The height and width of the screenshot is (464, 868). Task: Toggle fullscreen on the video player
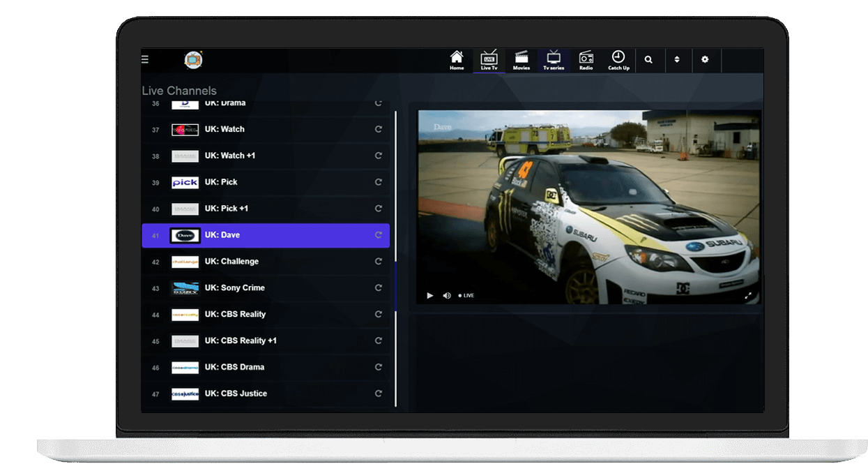(748, 296)
